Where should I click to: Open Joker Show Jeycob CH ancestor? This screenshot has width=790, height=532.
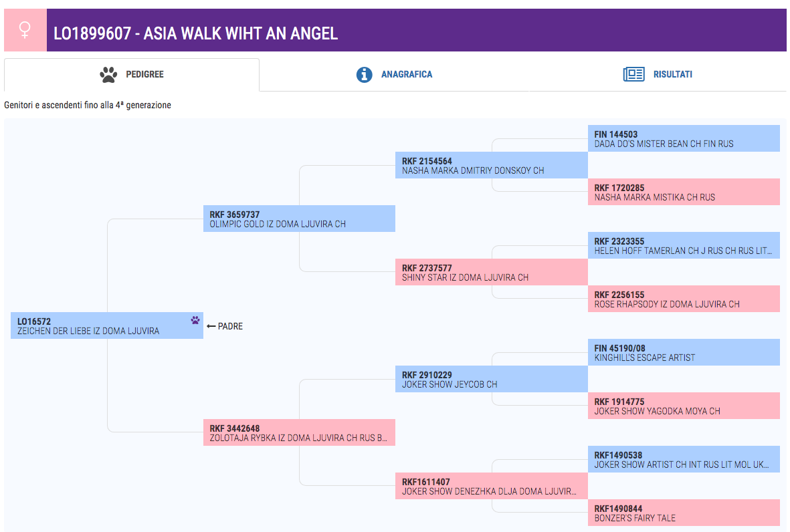(x=492, y=379)
